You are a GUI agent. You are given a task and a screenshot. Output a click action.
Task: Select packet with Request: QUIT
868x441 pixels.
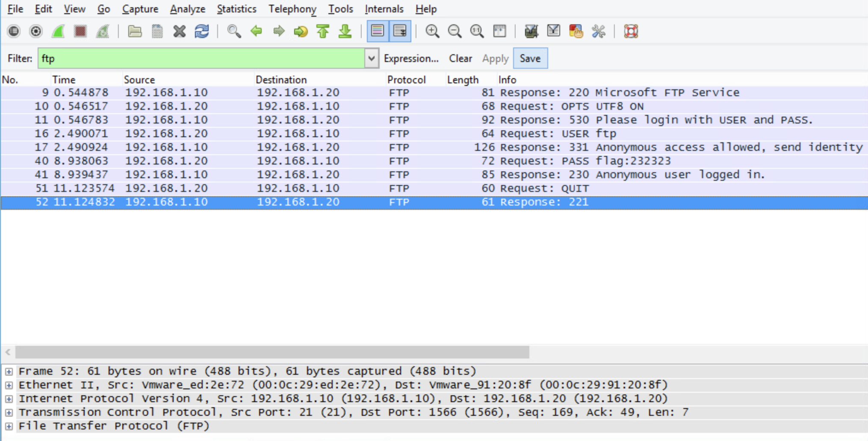[x=434, y=188]
